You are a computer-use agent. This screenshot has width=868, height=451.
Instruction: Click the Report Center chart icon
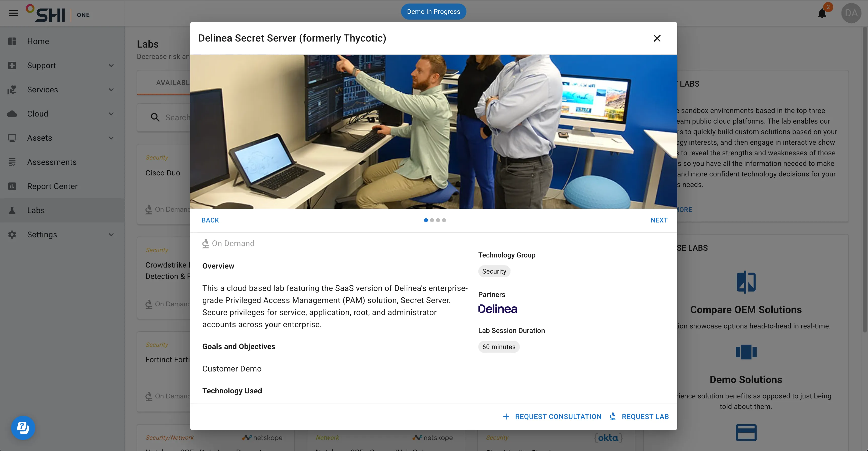(x=12, y=186)
